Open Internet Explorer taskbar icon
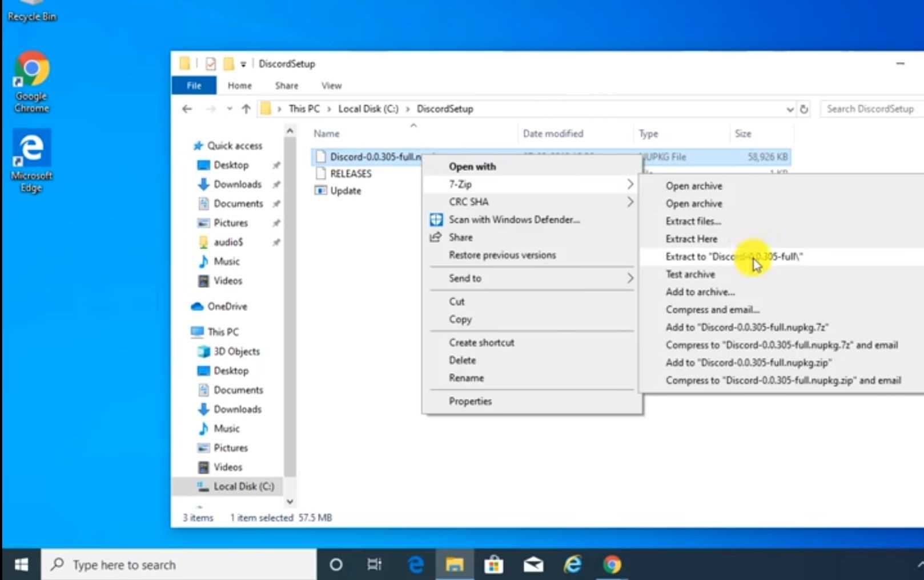The width and height of the screenshot is (924, 580). 572,565
